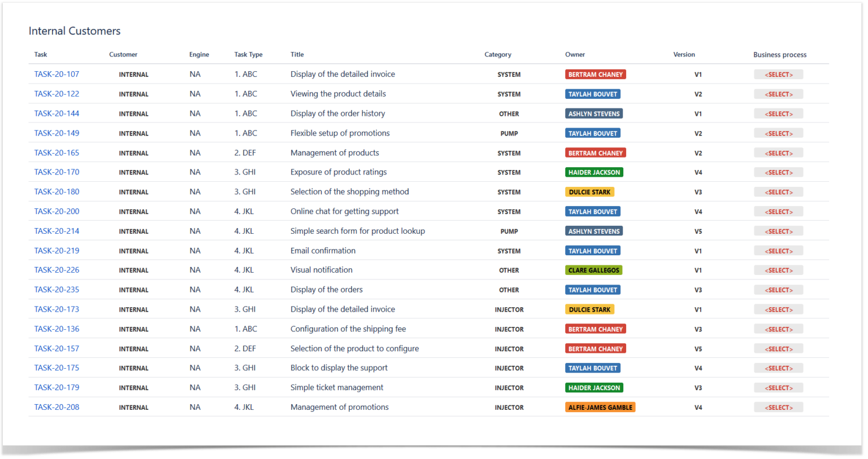
Task: Open TASK-20-149 Flexible setup of promotions
Action: (57, 133)
